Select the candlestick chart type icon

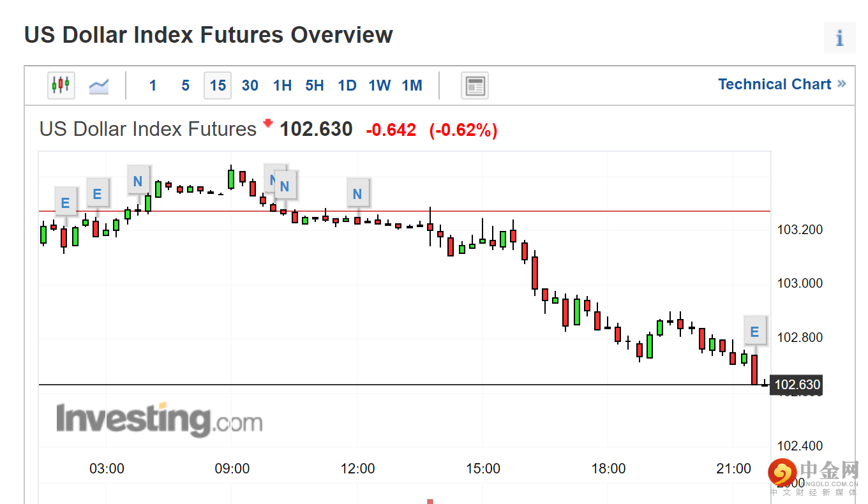[x=61, y=85]
